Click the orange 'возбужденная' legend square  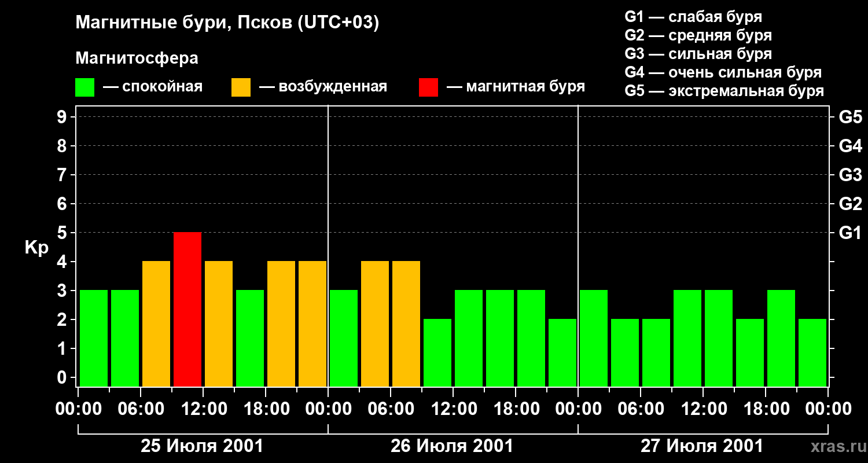(241, 87)
